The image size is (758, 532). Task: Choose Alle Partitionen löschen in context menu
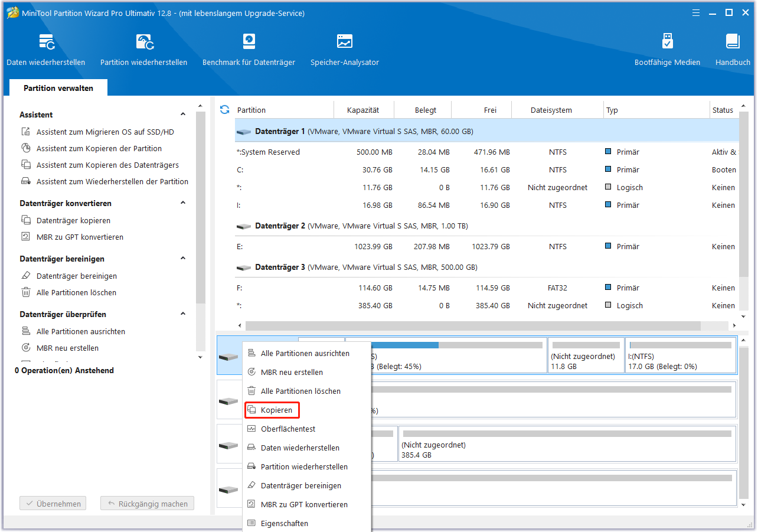pos(307,391)
